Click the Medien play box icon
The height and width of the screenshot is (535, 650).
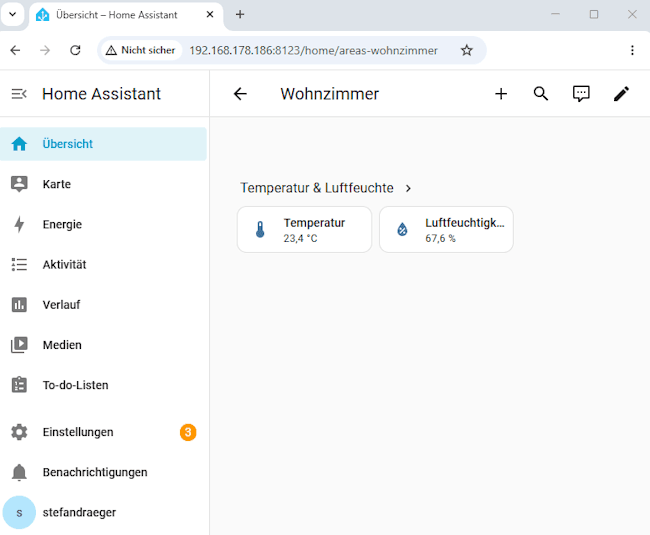[19, 345]
